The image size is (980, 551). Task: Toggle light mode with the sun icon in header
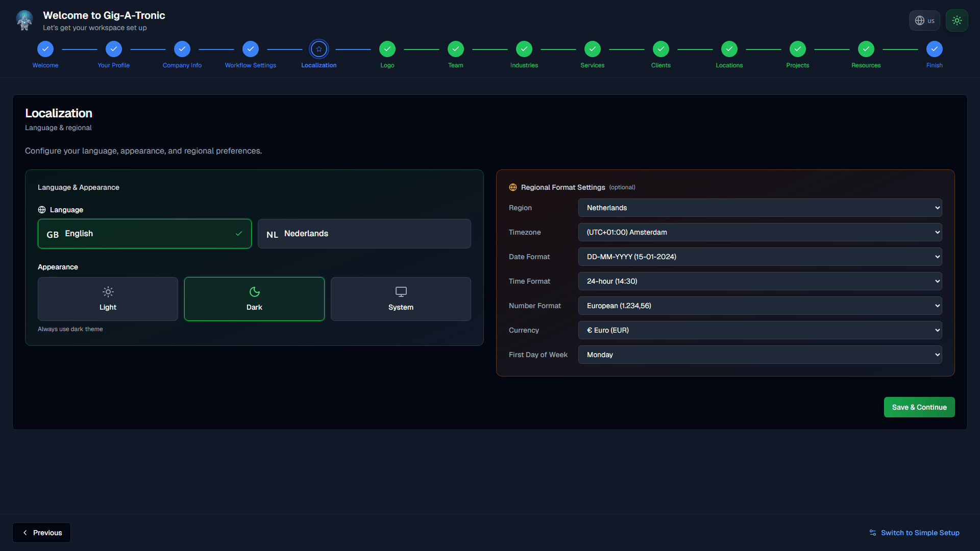[x=957, y=20]
